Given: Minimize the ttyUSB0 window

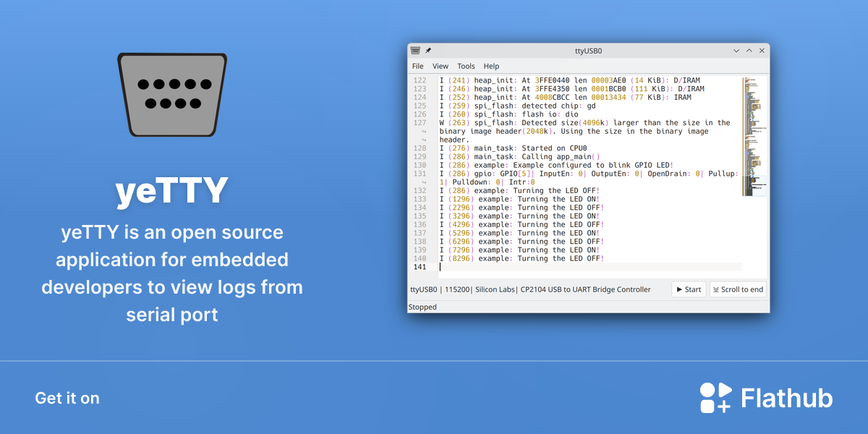Looking at the screenshot, I should point(736,51).
